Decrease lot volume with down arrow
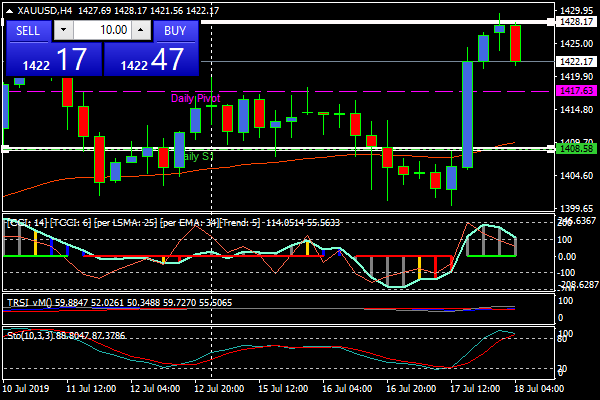Screen dimensions: 600x400 [64, 30]
